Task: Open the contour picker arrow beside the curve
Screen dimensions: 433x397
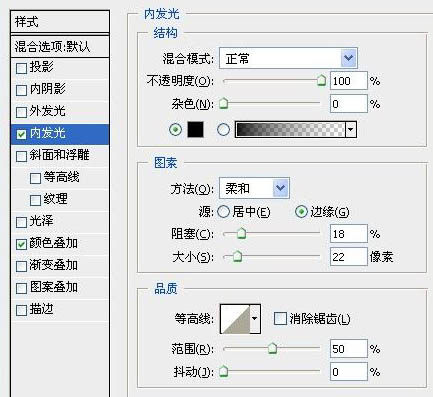Action: pos(255,319)
